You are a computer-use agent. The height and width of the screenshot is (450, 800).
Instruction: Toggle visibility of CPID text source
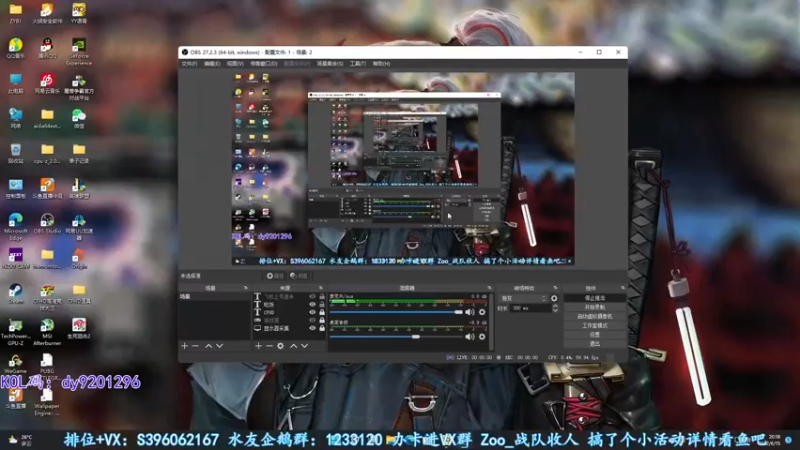(312, 312)
